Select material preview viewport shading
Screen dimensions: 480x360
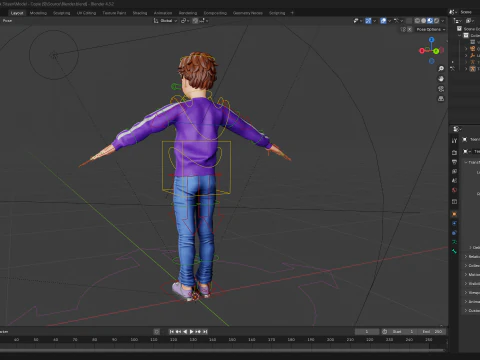click(x=430, y=21)
